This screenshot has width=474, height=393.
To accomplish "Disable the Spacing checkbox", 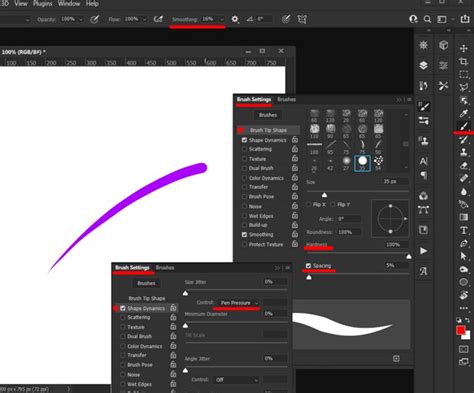I will 308,266.
